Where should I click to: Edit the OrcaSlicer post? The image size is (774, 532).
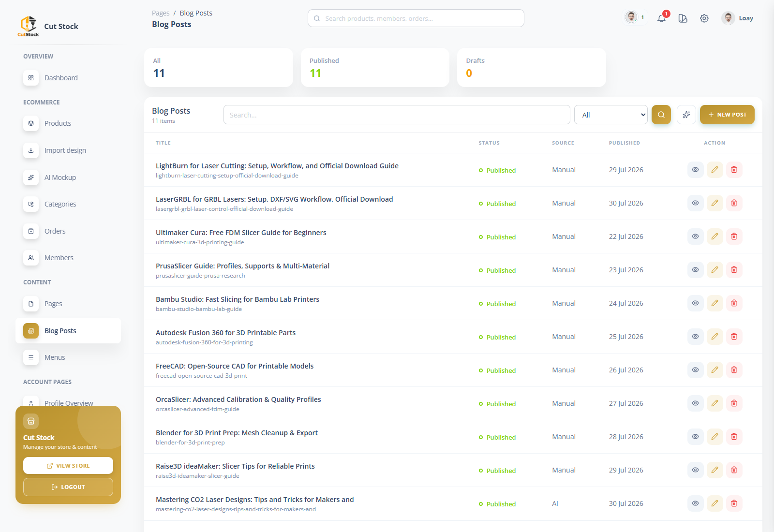(x=715, y=403)
